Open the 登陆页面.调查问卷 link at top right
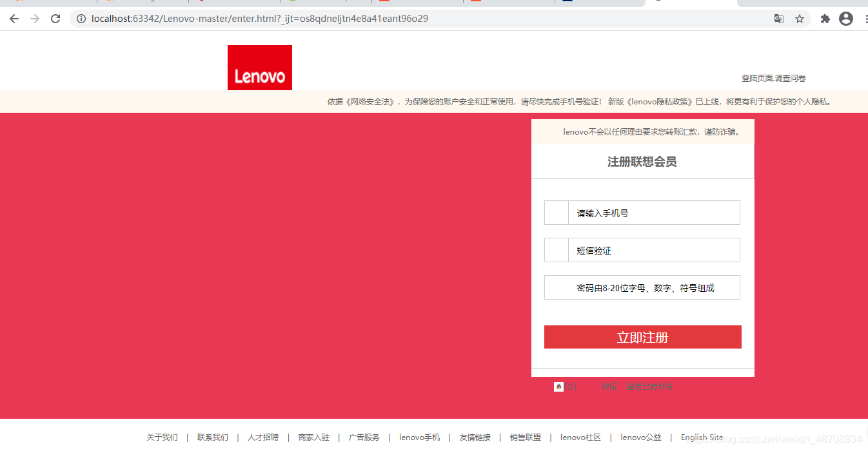Screen dimensions: 868x451 [x=774, y=78]
